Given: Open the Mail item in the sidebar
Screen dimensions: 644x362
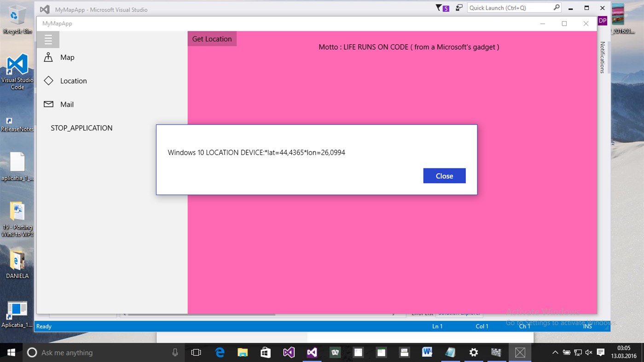Looking at the screenshot, I should (x=67, y=104).
